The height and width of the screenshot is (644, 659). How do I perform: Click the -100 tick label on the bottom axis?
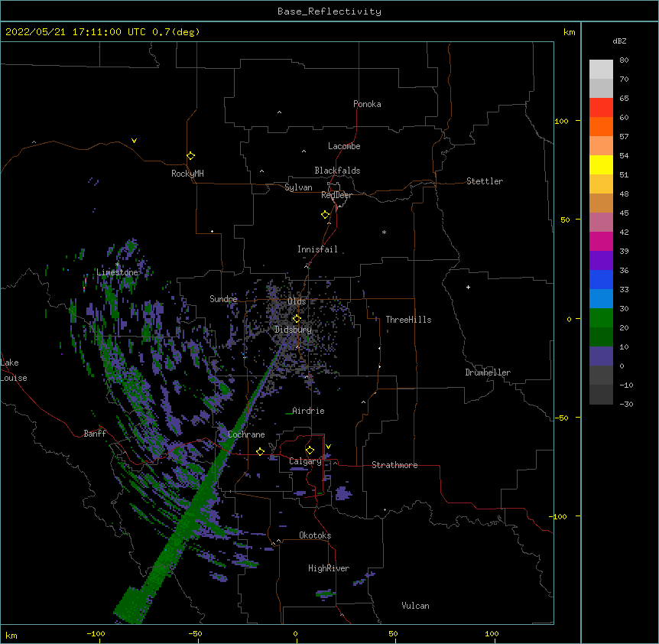pos(96,633)
